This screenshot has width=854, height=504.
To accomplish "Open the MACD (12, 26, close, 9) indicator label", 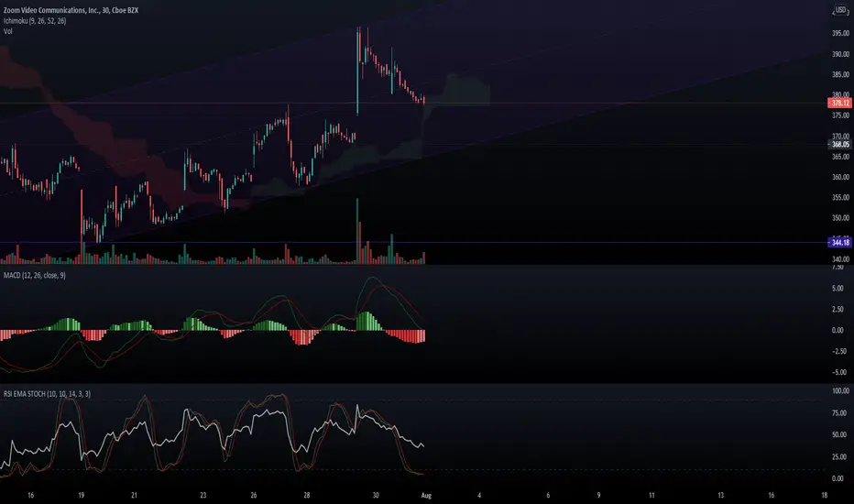I will pos(34,275).
